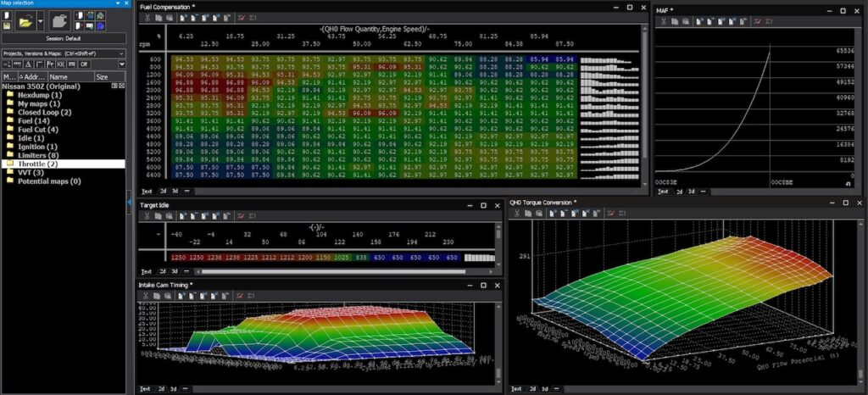Click the copy icon in Fuel Compensation toolbar

click(158, 16)
